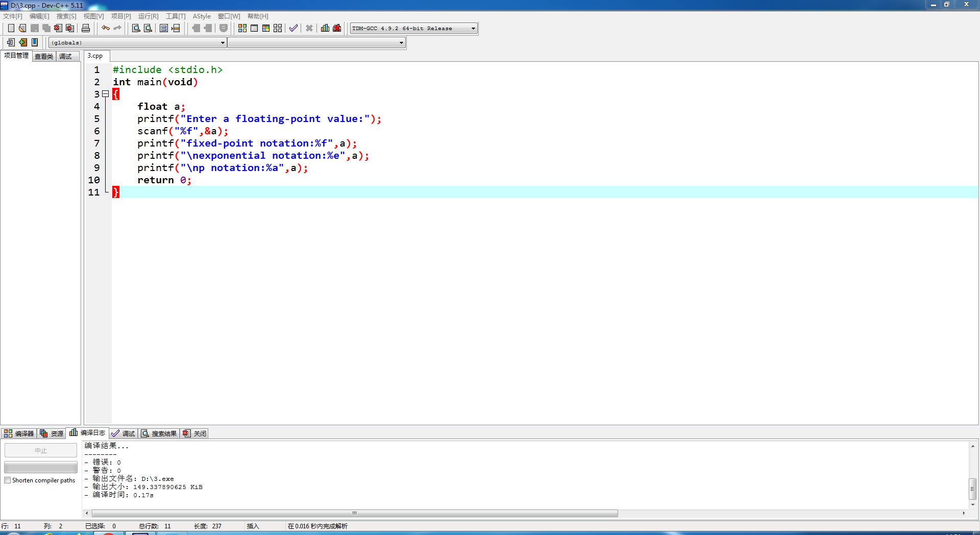
Task: Click the Unindent toolbar icon
Action: (x=208, y=28)
